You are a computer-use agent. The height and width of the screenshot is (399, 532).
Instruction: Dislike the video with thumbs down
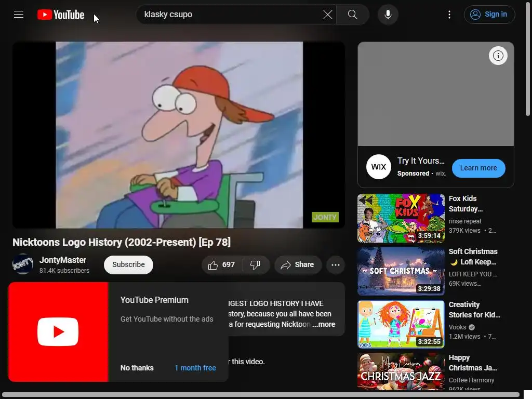[256, 264]
